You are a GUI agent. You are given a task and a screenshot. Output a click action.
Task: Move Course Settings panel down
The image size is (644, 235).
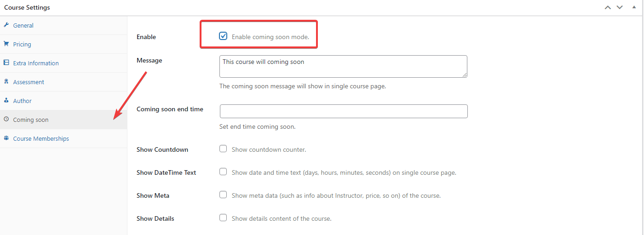tap(620, 7)
